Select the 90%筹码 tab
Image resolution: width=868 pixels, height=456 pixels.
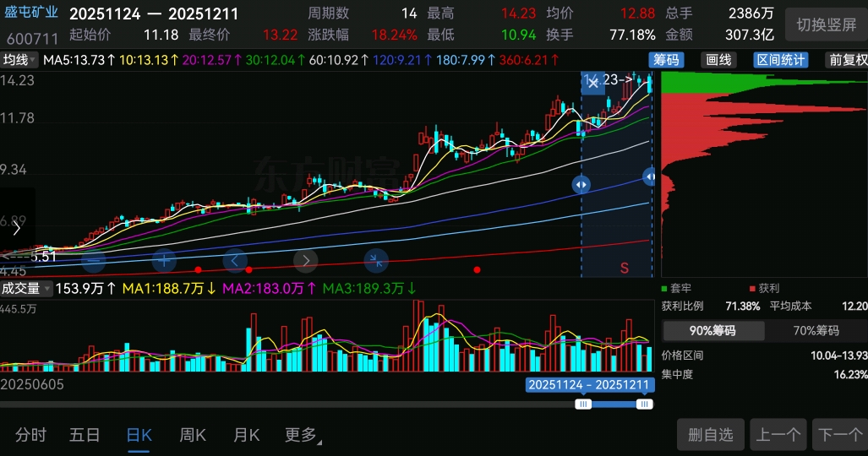pyautogui.click(x=713, y=331)
